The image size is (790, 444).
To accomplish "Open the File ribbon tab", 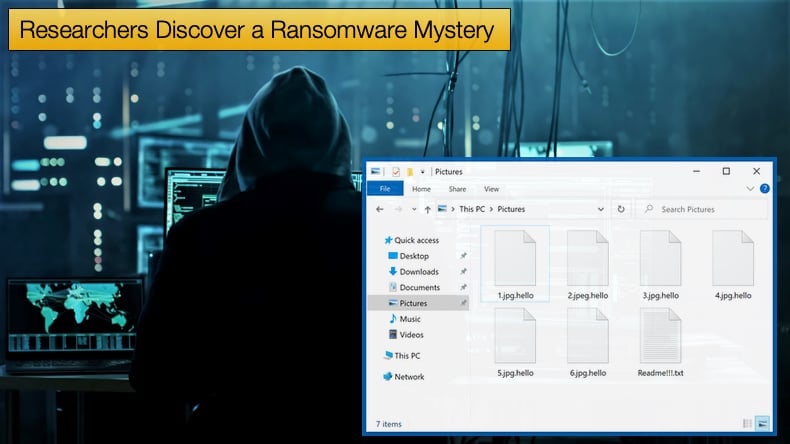I will (x=385, y=188).
